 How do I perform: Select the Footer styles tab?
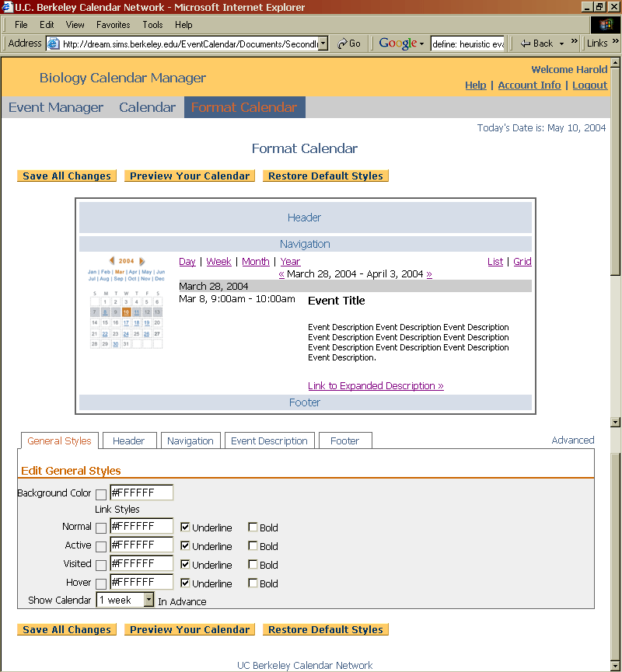click(x=345, y=440)
